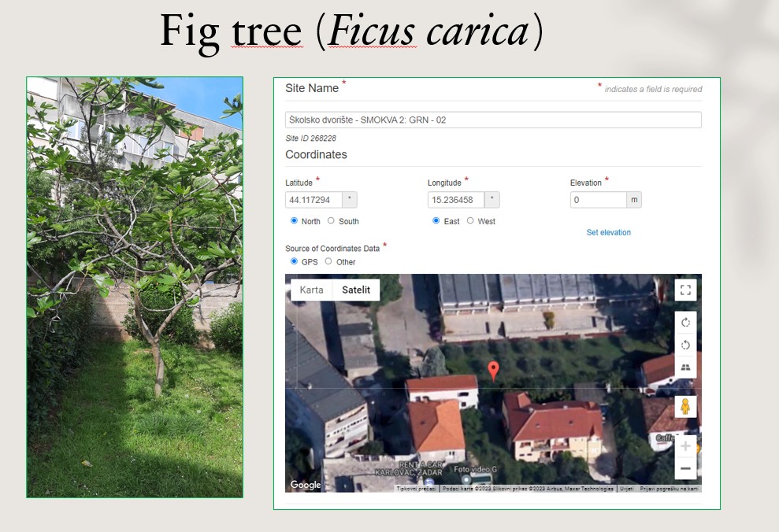Viewport: 779px width, 532px height.
Task: Click the Street View pegman icon
Action: coord(685,406)
